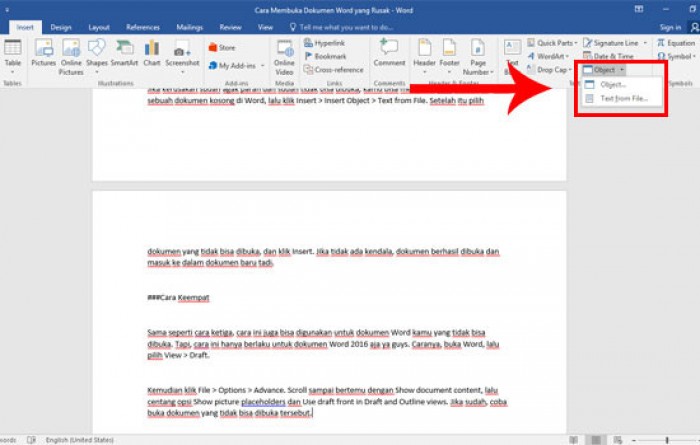Insert a Text Box
This screenshot has width=700, height=445.
pyautogui.click(x=512, y=57)
